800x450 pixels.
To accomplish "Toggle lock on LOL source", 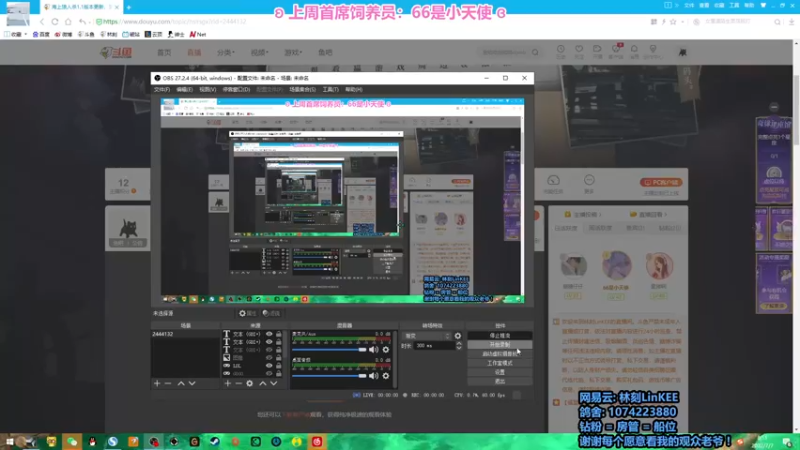I will click(279, 366).
